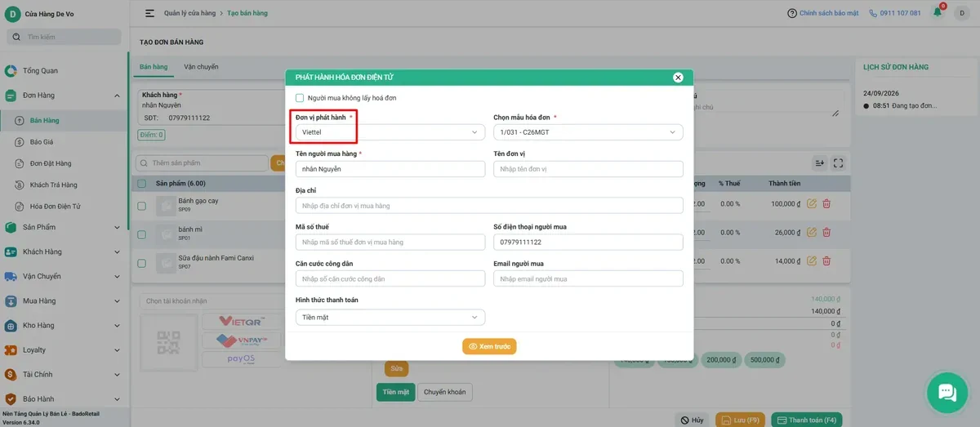The width and height of the screenshot is (980, 427).
Task: Focus the Tên đơn vị input field
Action: 588,169
